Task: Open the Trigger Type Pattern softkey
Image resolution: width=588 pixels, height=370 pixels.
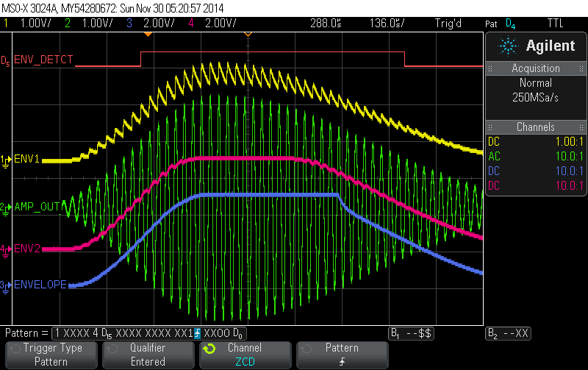Action: point(51,355)
